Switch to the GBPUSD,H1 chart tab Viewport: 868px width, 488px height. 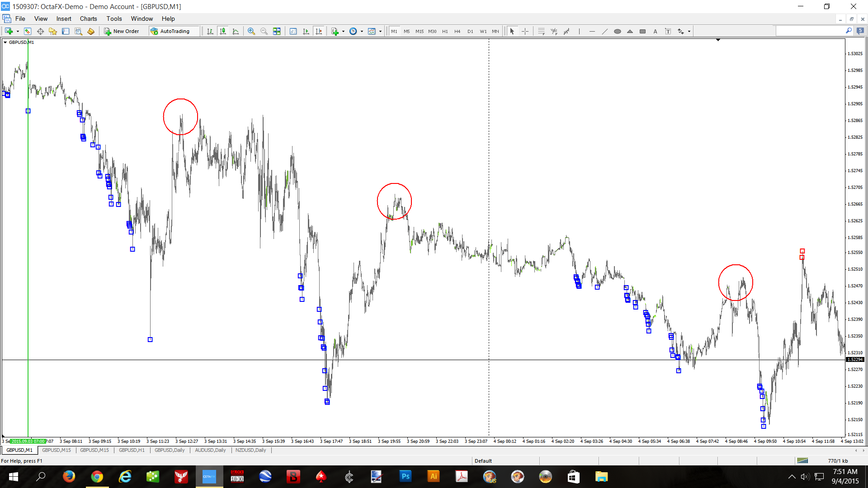[x=132, y=450]
